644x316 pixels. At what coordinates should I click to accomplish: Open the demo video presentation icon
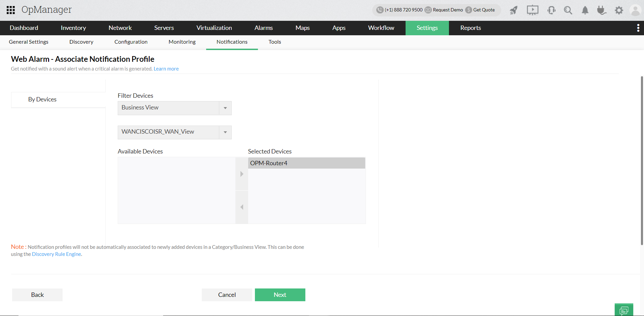532,10
